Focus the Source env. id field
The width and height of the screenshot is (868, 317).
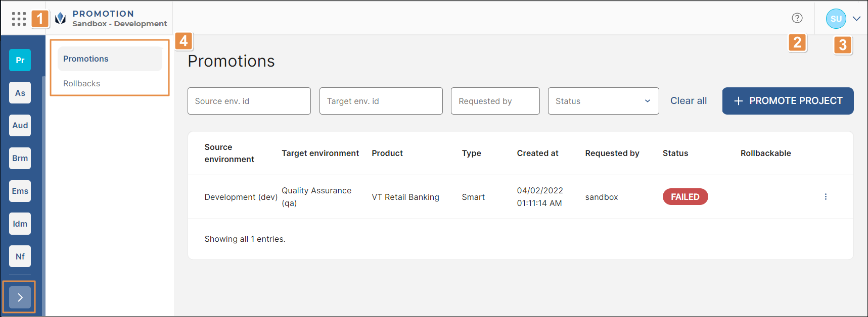(x=249, y=101)
